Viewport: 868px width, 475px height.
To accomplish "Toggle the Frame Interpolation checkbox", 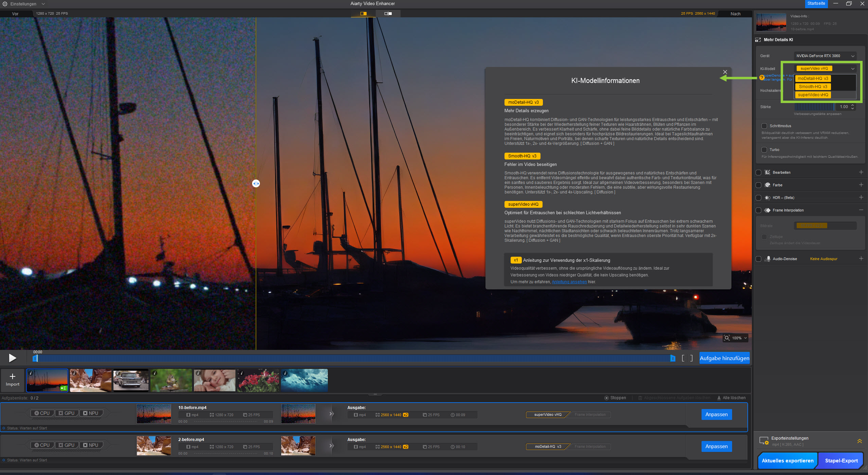I will 758,210.
